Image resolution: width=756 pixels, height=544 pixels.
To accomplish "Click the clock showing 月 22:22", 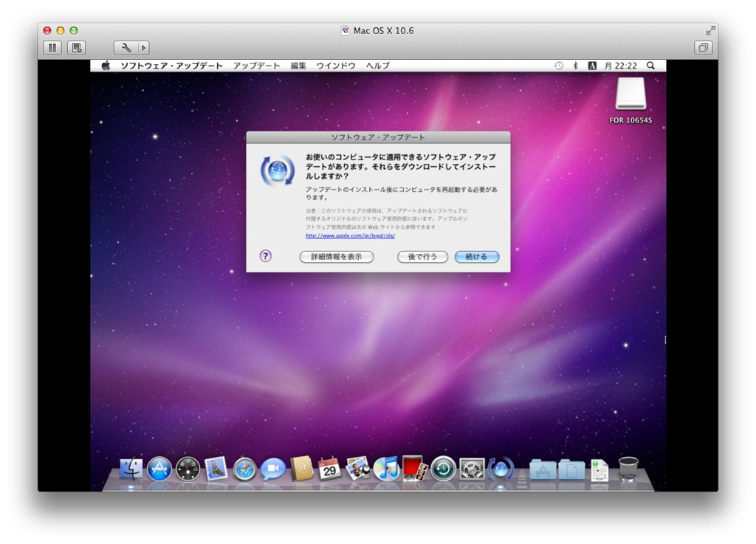I will 620,66.
